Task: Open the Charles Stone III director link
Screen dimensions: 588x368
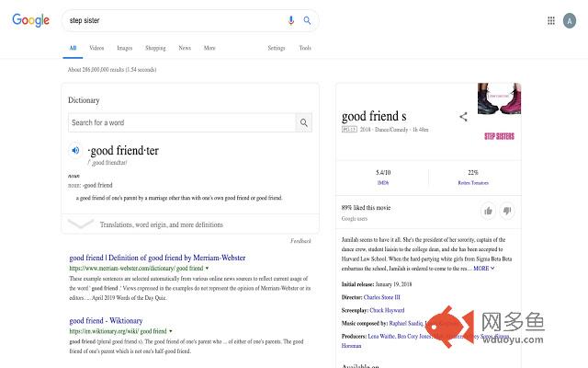Action: (x=382, y=297)
